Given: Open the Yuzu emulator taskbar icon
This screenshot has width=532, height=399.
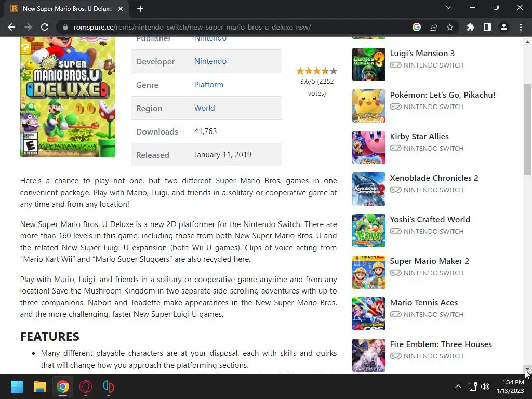Looking at the screenshot, I should 108,387.
